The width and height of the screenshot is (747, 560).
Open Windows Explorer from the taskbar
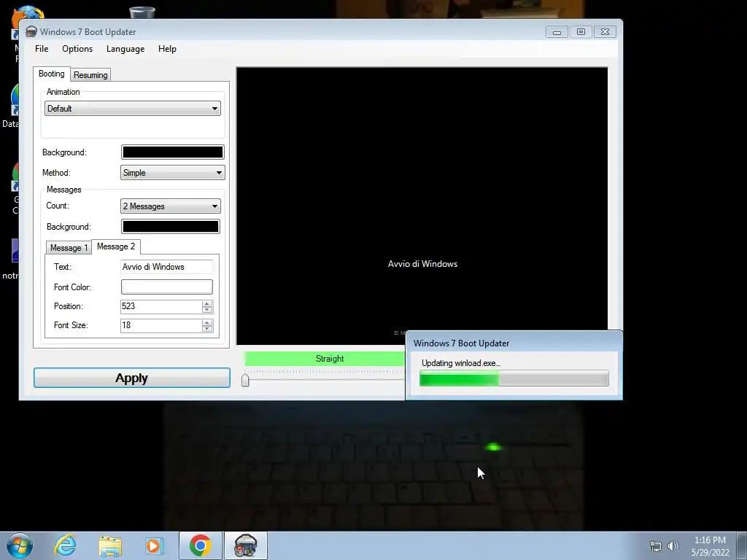pos(110,545)
